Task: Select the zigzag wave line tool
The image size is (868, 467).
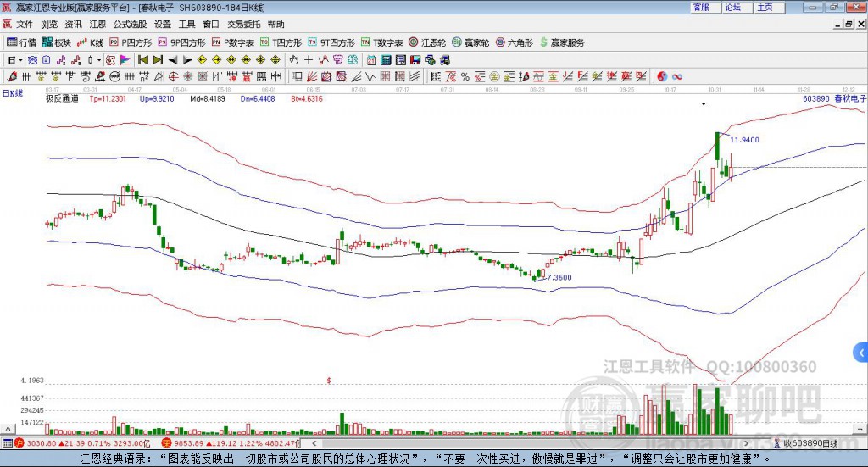Action: pyautogui.click(x=370, y=77)
